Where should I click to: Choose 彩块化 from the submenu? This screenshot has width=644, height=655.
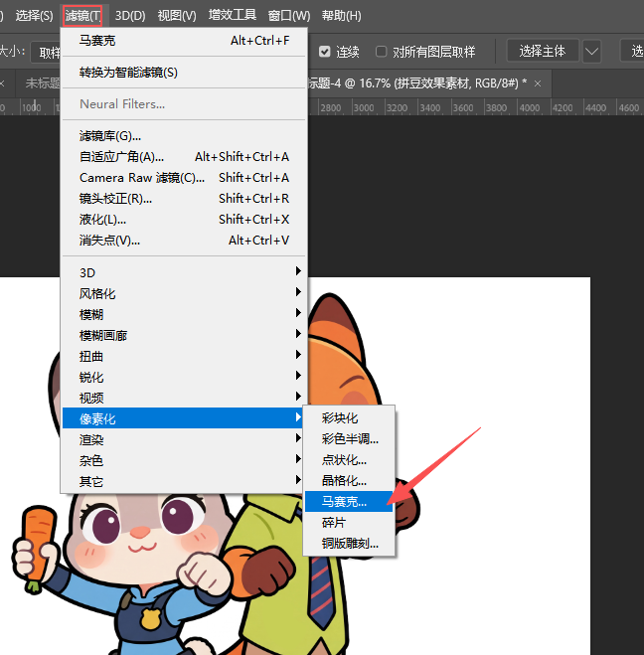point(349,418)
